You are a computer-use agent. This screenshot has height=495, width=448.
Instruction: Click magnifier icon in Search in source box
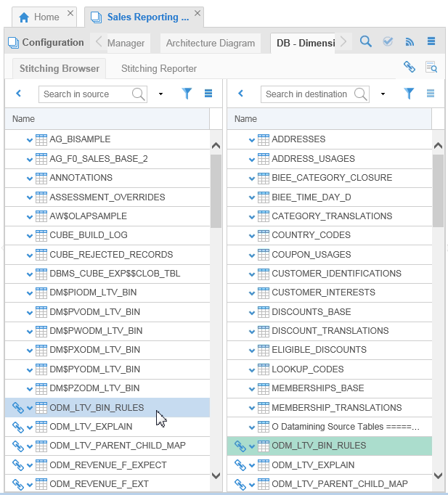(138, 94)
